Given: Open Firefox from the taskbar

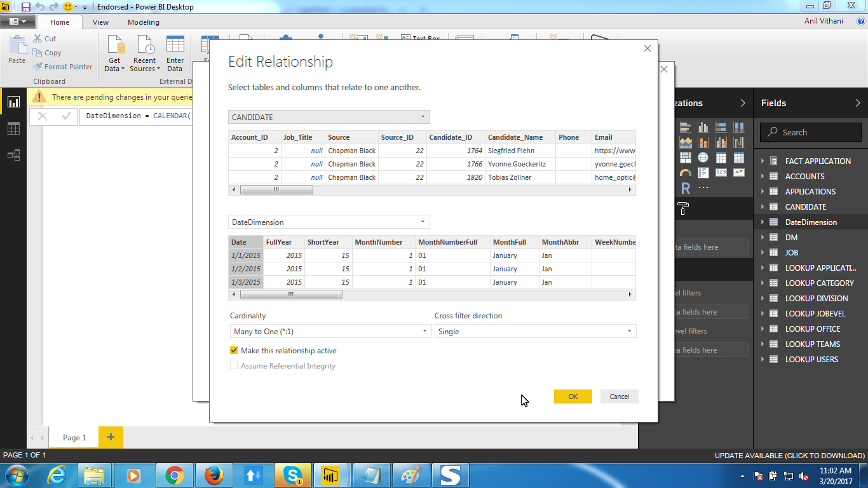Looking at the screenshot, I should pyautogui.click(x=214, y=475).
